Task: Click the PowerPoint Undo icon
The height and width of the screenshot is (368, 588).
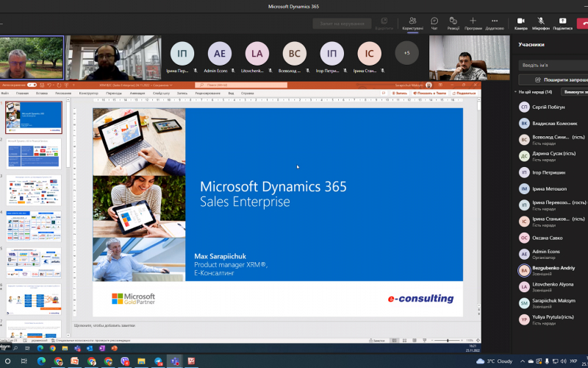Action: coord(49,85)
